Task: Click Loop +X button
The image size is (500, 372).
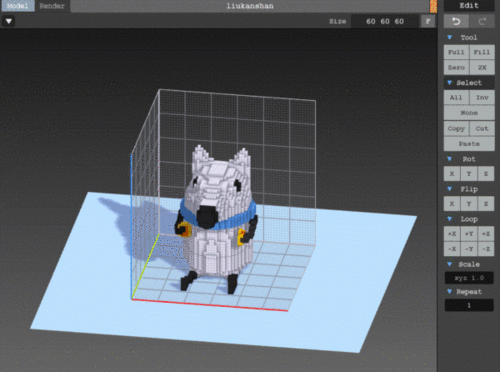Action: (x=452, y=234)
